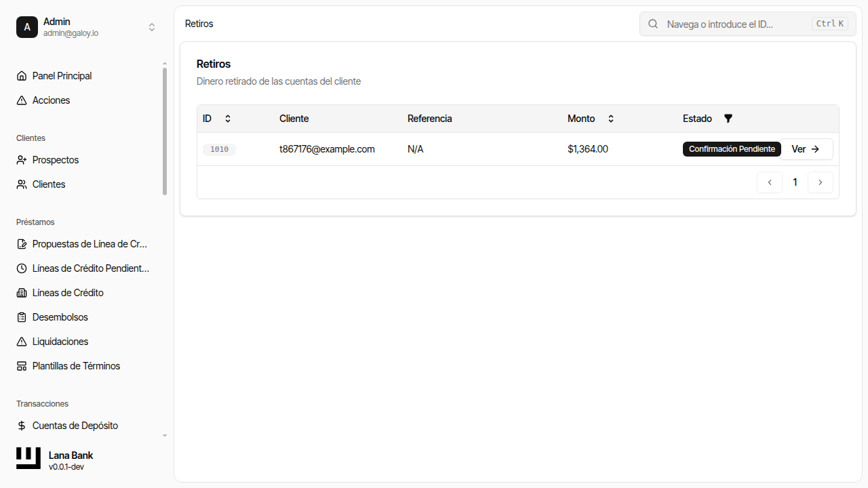Sort the table by Monto column

[x=610, y=119]
